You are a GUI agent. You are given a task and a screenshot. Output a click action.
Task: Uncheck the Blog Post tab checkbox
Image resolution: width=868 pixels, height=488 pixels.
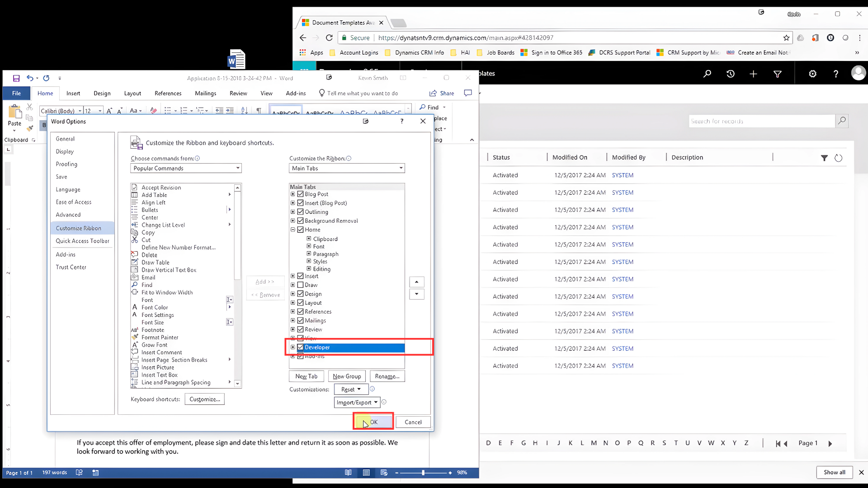[300, 194]
